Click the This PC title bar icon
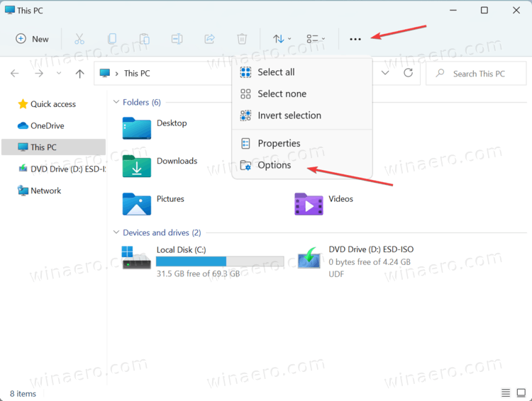Screen dimensions: 532x401 click(10, 10)
